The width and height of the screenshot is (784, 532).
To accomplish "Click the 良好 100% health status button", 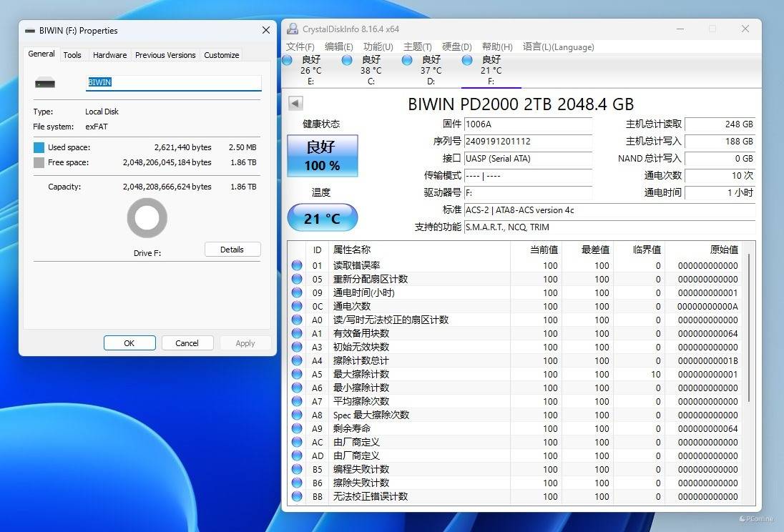I will (323, 155).
